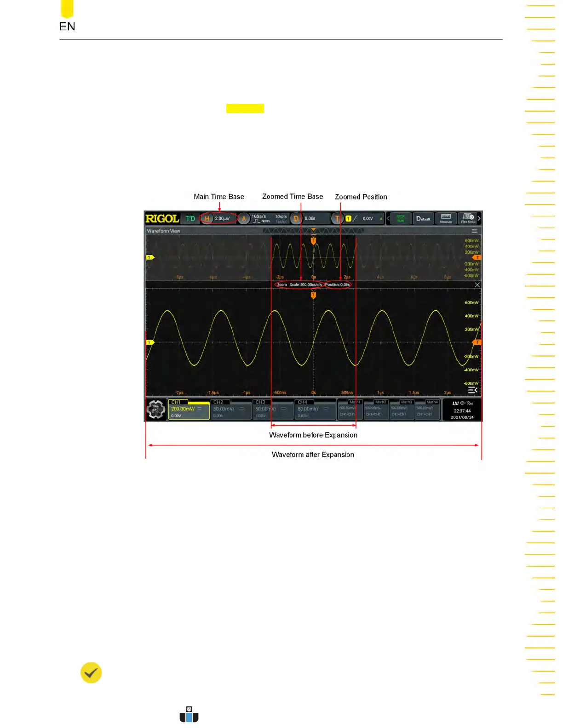
Task: Tap the 50kpts memory depth readout
Action: point(281,216)
